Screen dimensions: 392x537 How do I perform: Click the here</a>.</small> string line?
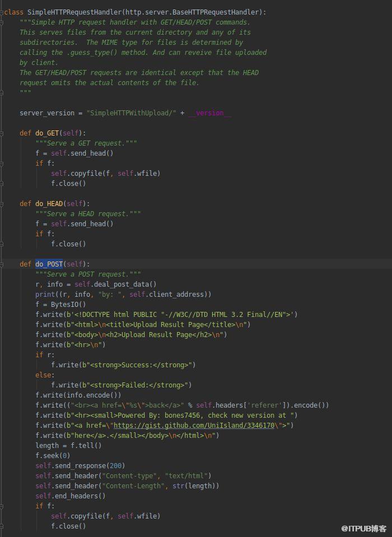(x=127, y=435)
